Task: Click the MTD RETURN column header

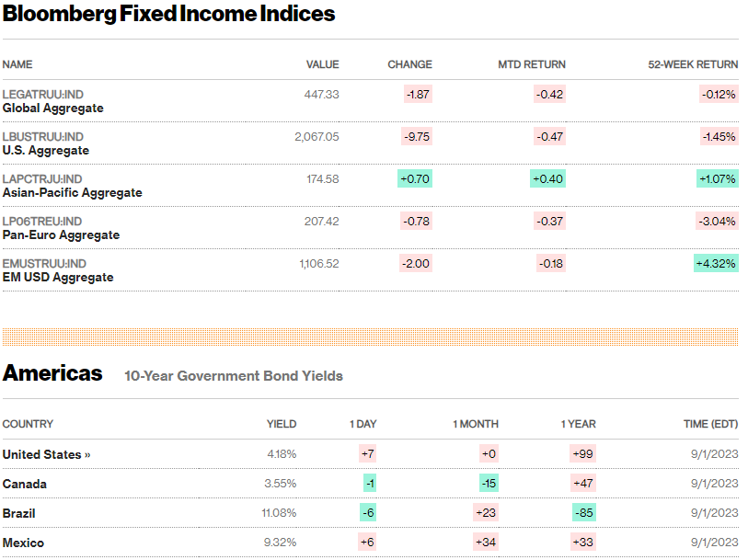Action: tap(532, 64)
